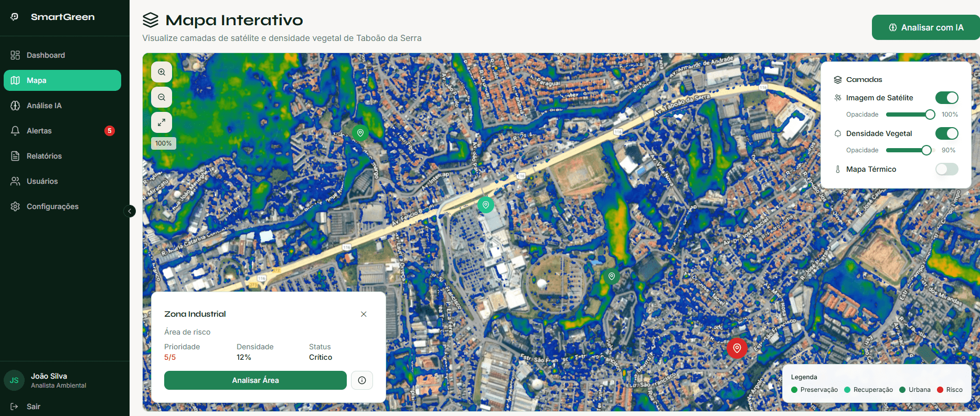Zoom in on the map

click(162, 72)
